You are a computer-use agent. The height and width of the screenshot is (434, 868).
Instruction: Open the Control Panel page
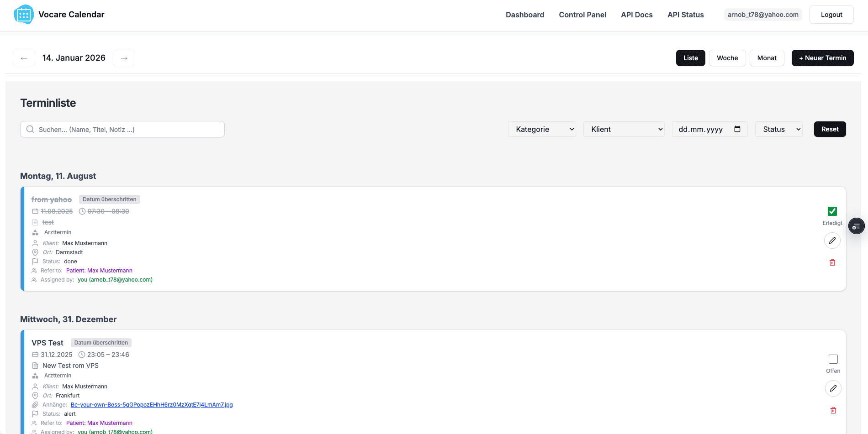point(582,15)
